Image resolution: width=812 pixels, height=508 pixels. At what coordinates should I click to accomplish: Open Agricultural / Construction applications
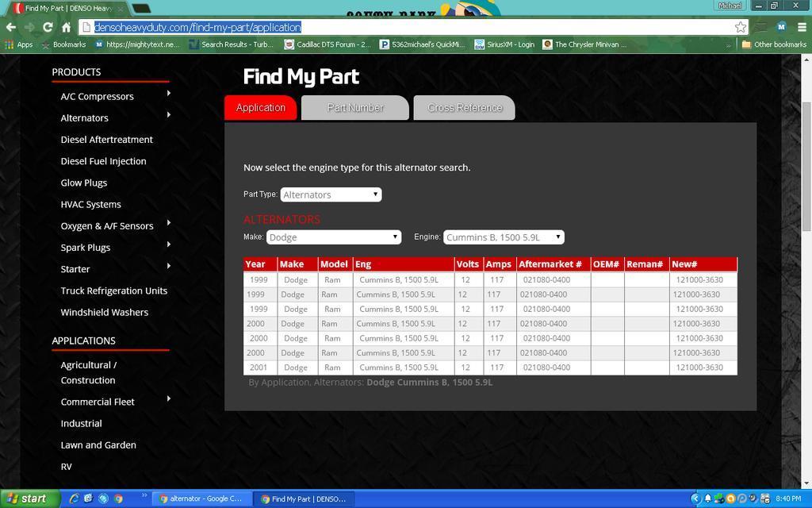89,373
